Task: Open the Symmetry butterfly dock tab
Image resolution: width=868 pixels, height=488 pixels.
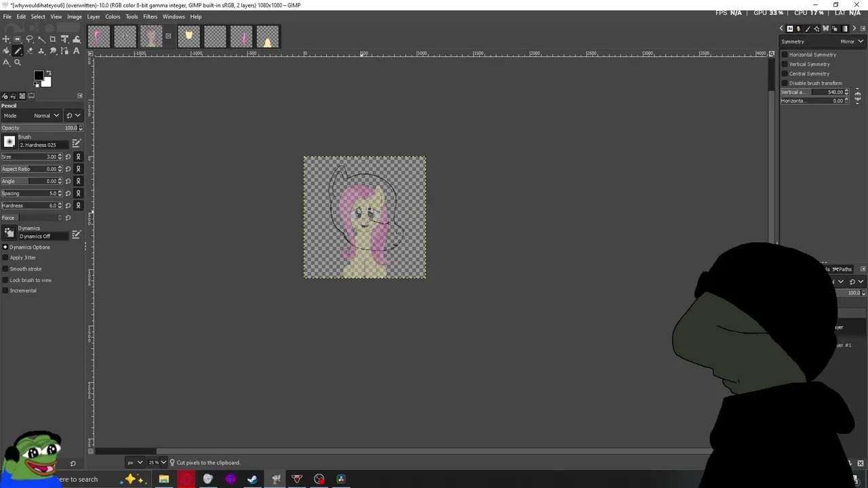Action: [x=826, y=28]
